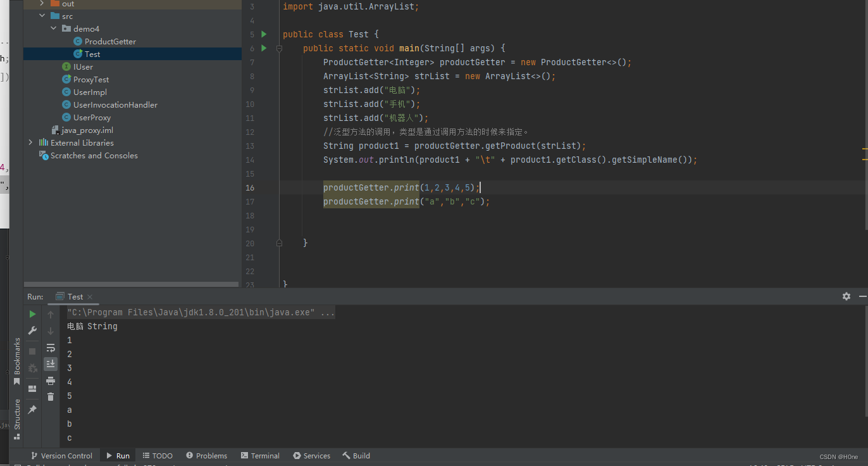868x466 pixels.
Task: Close the Test run tab
Action: point(90,297)
